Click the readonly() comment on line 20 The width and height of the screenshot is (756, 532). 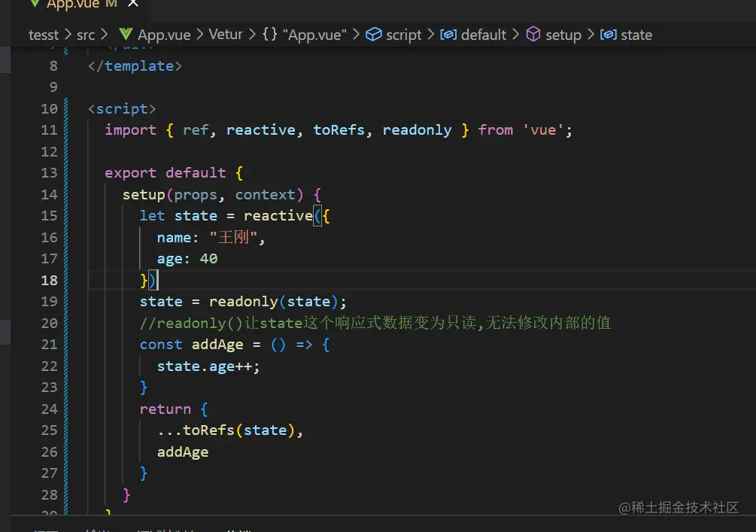click(375, 323)
